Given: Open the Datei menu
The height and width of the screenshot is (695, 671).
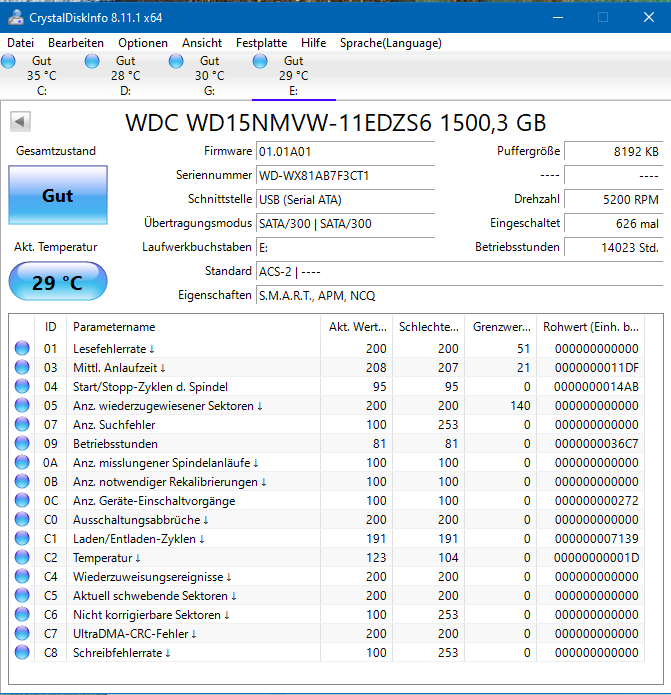Looking at the screenshot, I should [20, 43].
